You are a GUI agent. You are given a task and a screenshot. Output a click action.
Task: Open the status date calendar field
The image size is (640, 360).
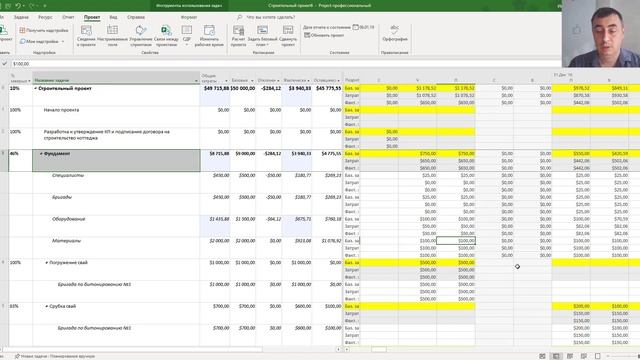[363, 27]
